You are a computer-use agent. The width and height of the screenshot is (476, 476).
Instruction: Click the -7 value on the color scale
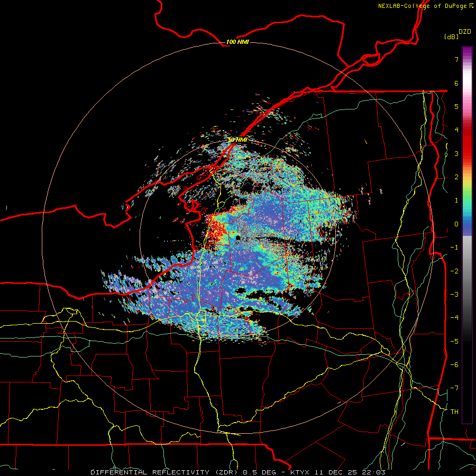(x=454, y=388)
